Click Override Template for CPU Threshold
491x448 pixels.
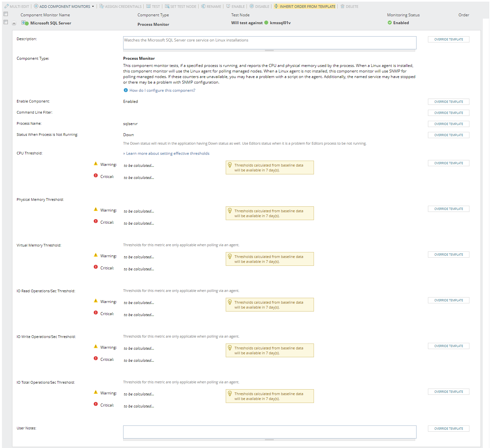[448, 163]
